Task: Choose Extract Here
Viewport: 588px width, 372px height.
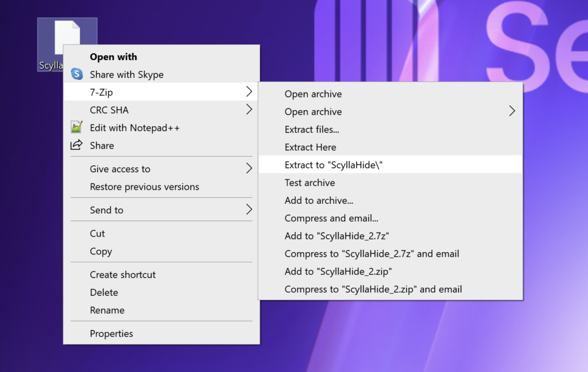Action: point(311,147)
